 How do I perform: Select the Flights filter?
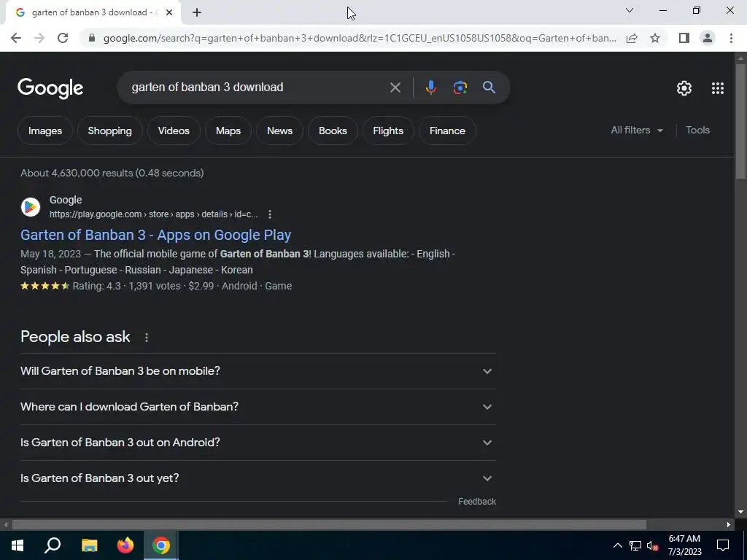pos(388,131)
